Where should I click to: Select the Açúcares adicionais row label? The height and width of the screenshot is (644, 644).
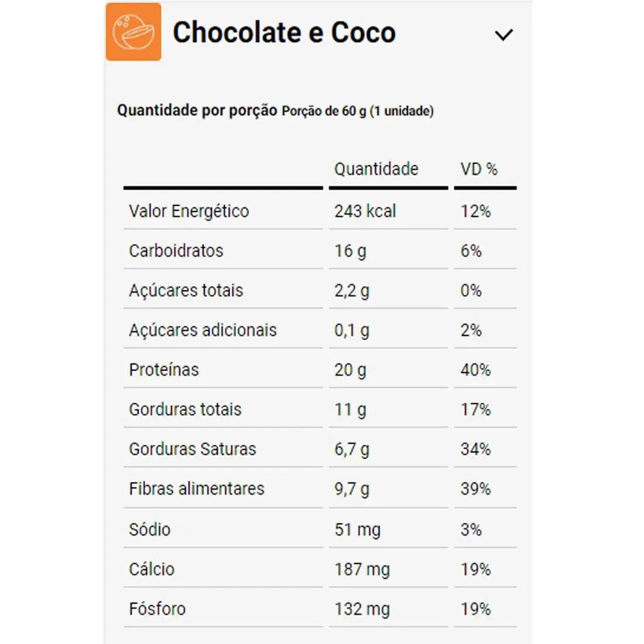203,330
